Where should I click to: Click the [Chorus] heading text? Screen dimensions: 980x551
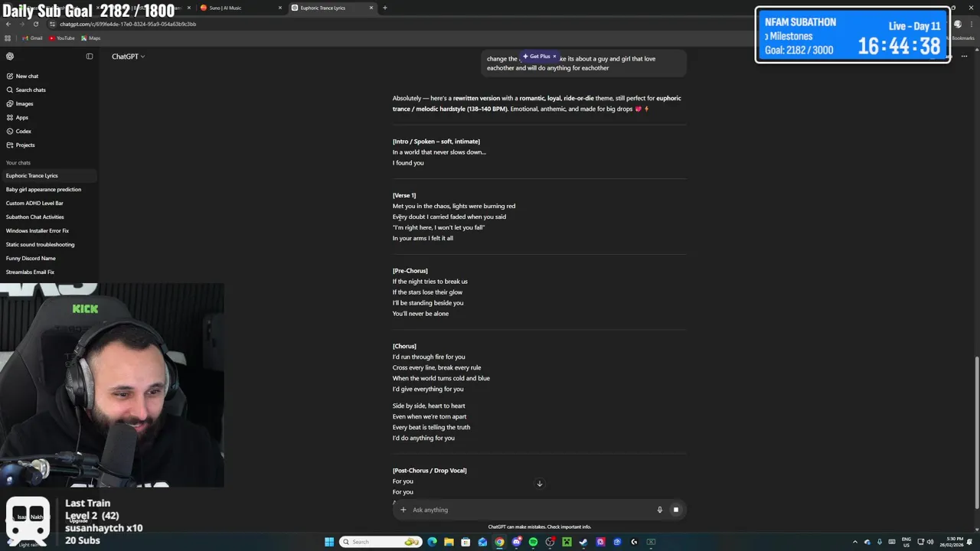click(404, 346)
